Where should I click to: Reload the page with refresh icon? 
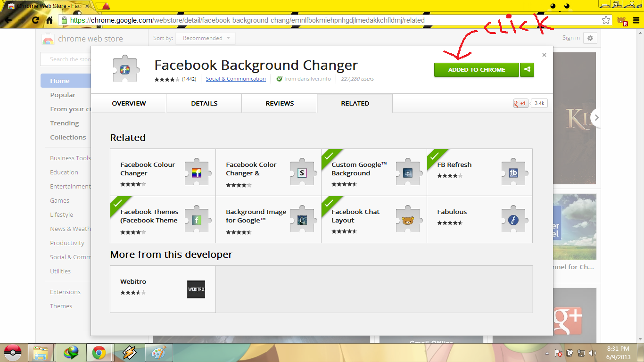35,20
